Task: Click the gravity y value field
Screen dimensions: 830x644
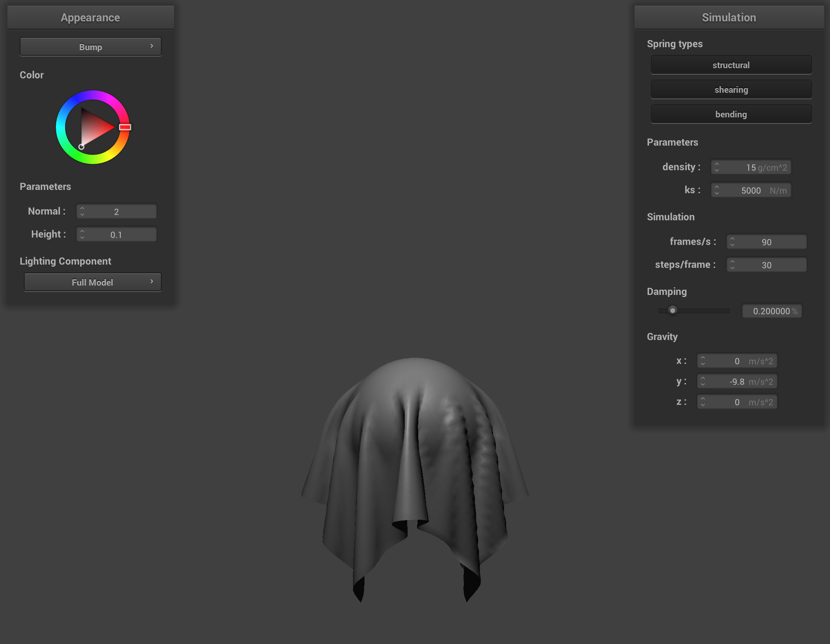Action: pos(737,381)
